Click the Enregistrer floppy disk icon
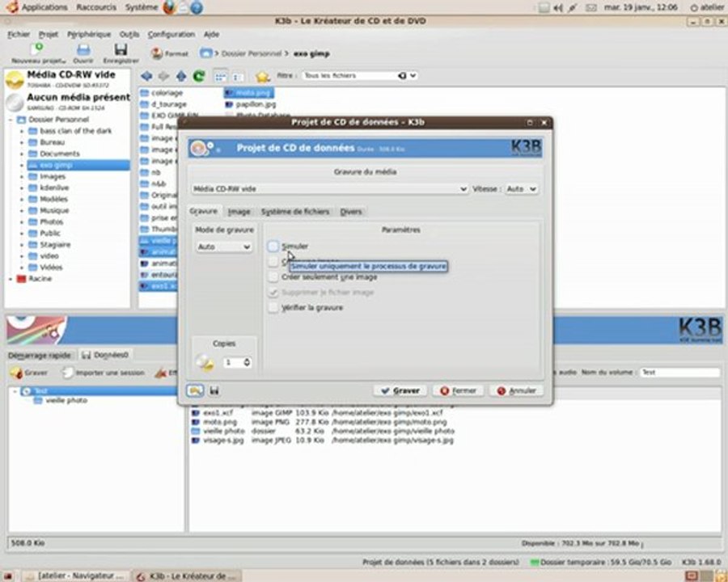This screenshot has height=582, width=728. click(x=121, y=49)
